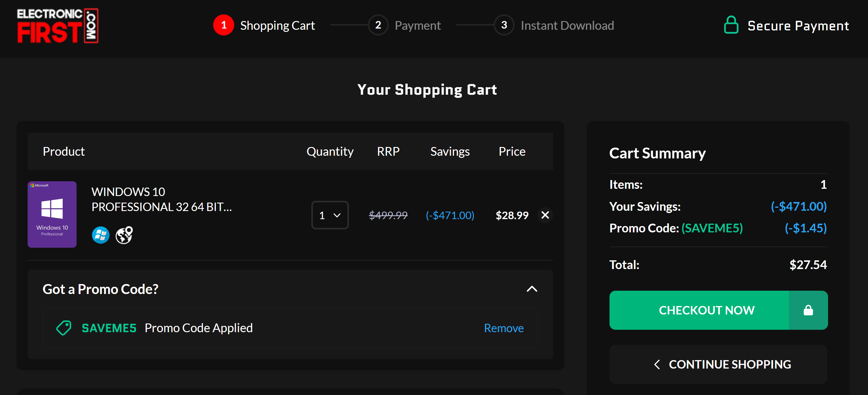Click the Continue Shopping button

click(718, 364)
